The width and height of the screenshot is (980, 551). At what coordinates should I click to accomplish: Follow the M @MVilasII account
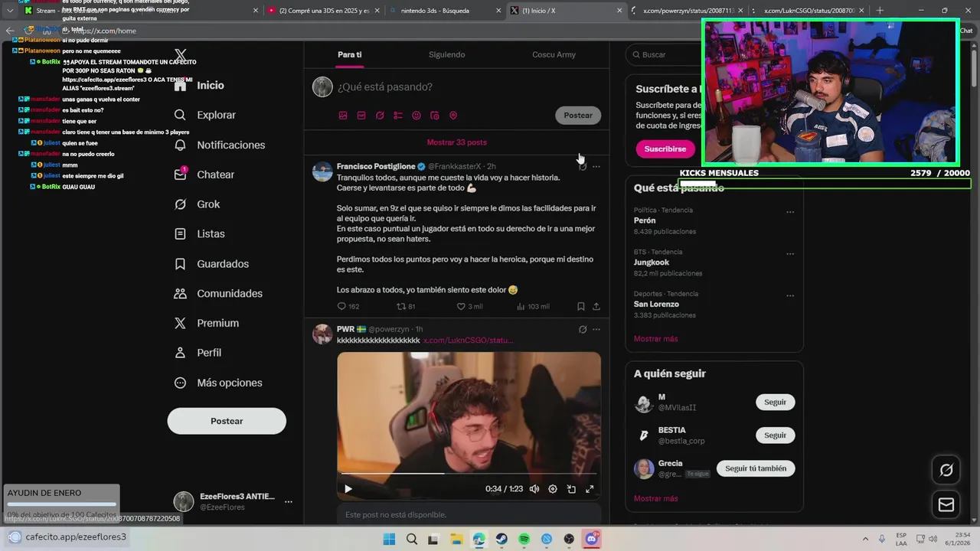tap(775, 402)
